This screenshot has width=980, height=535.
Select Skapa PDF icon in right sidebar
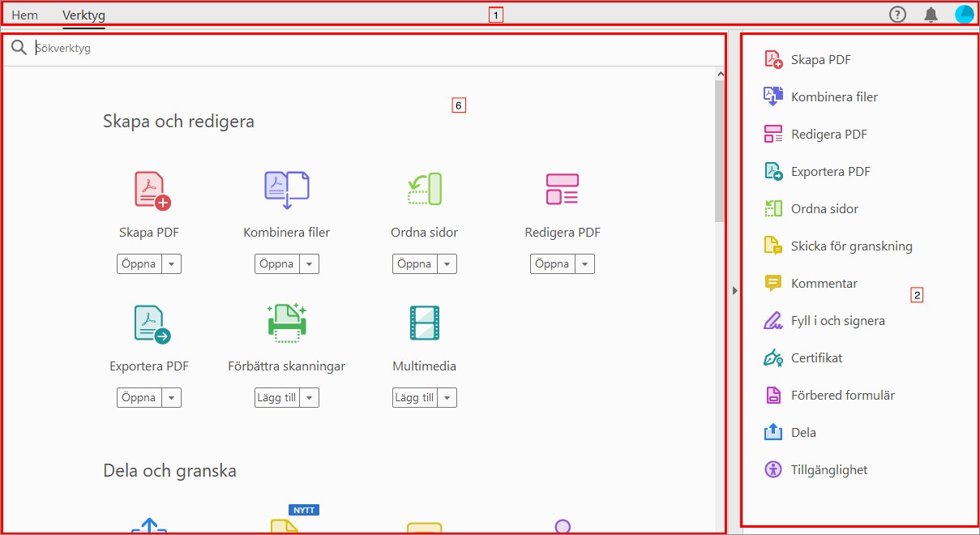point(773,59)
